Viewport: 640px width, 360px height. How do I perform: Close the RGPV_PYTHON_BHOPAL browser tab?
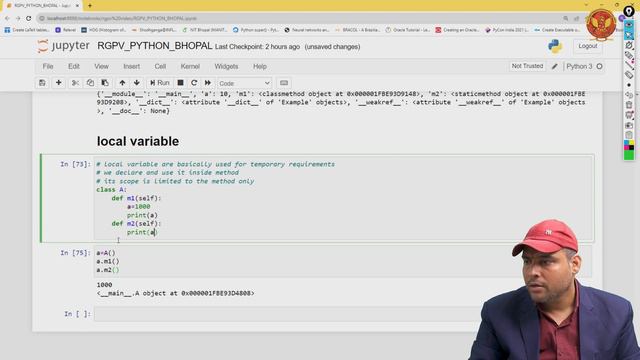point(77,6)
